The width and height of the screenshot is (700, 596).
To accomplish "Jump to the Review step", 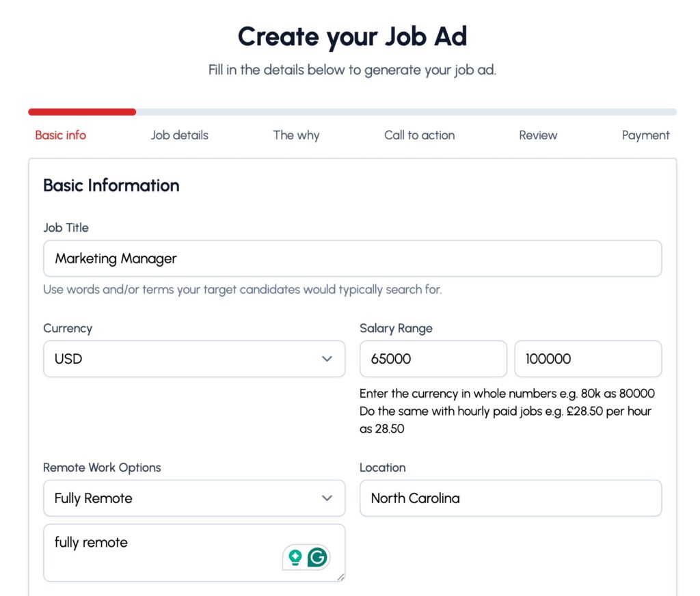I will click(x=538, y=135).
